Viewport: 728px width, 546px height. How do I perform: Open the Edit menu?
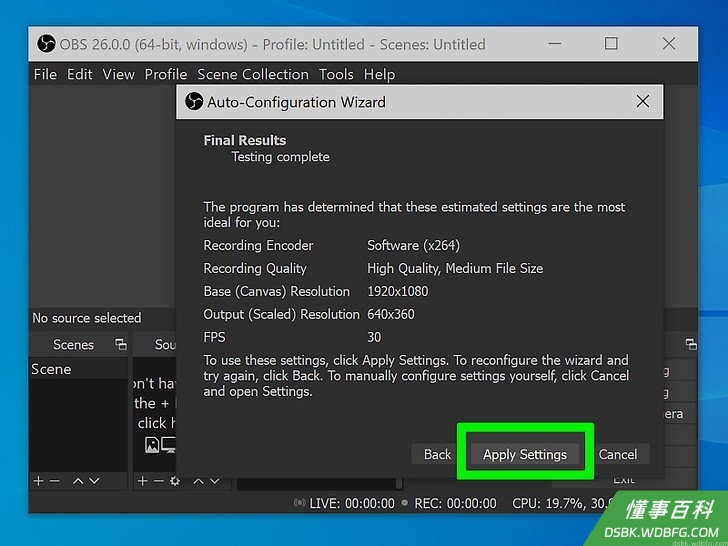point(79,74)
